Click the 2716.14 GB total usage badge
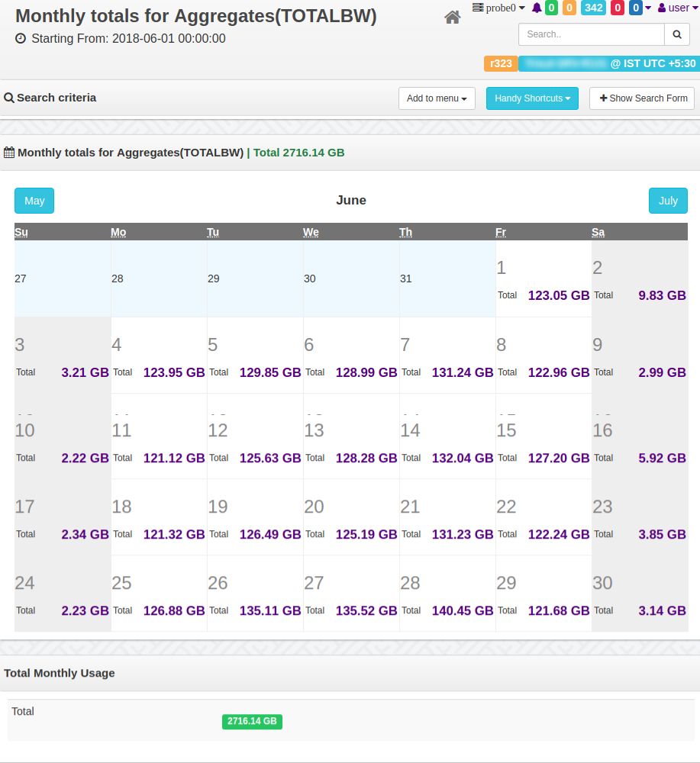Screen dimensions: 700x763 (252, 721)
